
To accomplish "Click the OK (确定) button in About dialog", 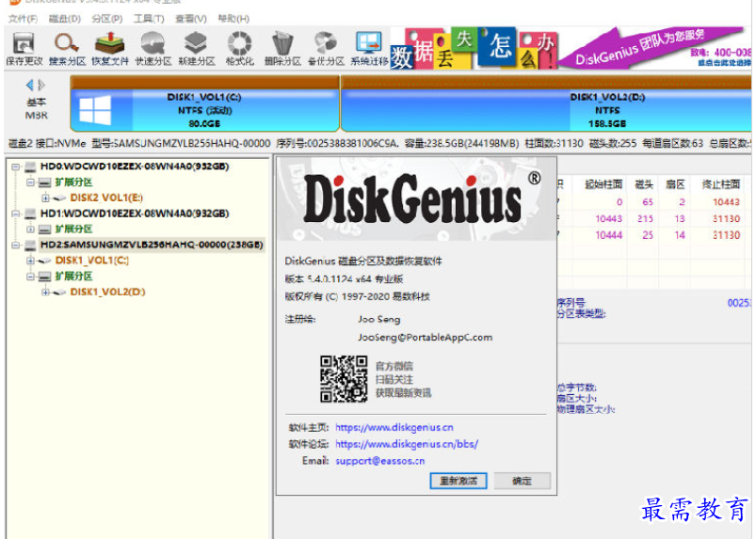I will pyautogui.click(x=522, y=481).
